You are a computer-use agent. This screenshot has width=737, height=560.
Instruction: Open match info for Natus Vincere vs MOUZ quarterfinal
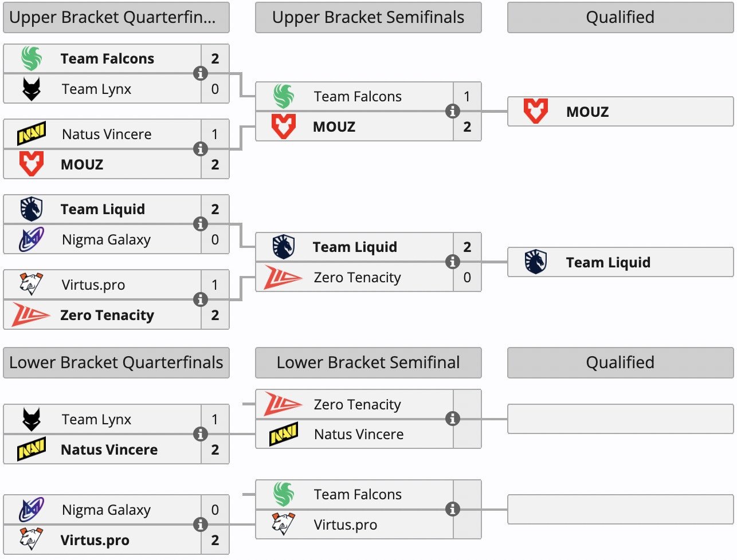click(x=200, y=149)
